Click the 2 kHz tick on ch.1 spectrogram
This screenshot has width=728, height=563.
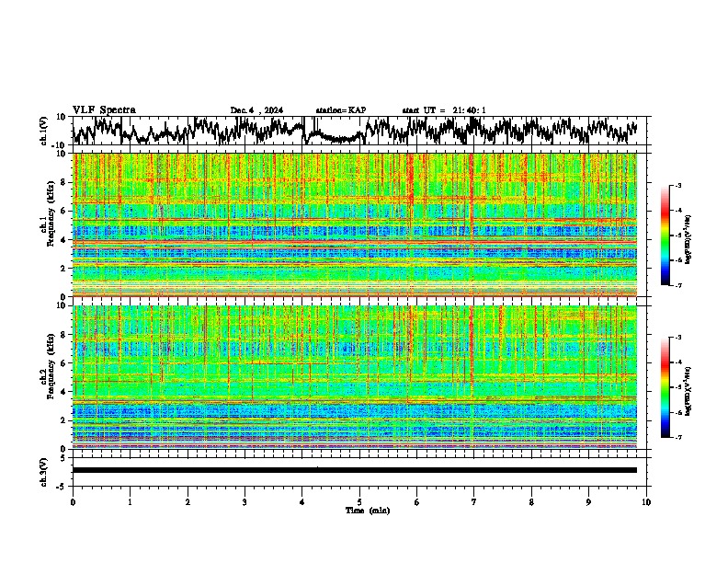point(64,269)
